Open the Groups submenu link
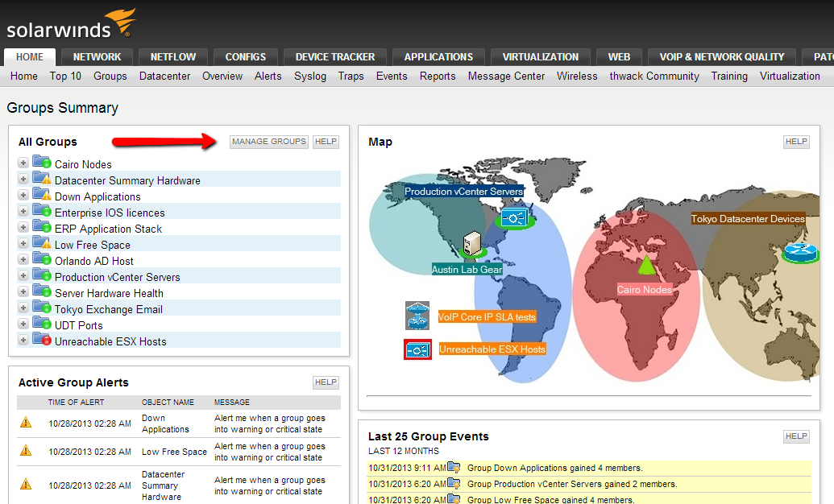Image resolution: width=834 pixels, height=504 pixels. (110, 76)
